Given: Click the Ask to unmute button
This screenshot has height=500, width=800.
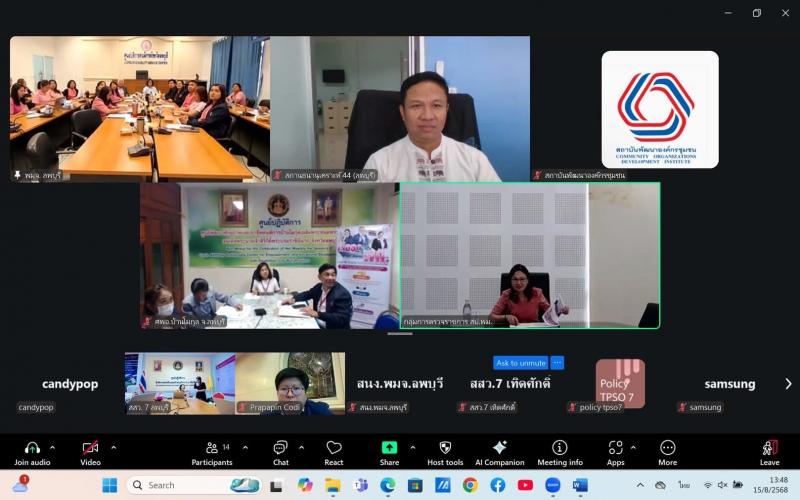Looking at the screenshot, I should 520,363.
